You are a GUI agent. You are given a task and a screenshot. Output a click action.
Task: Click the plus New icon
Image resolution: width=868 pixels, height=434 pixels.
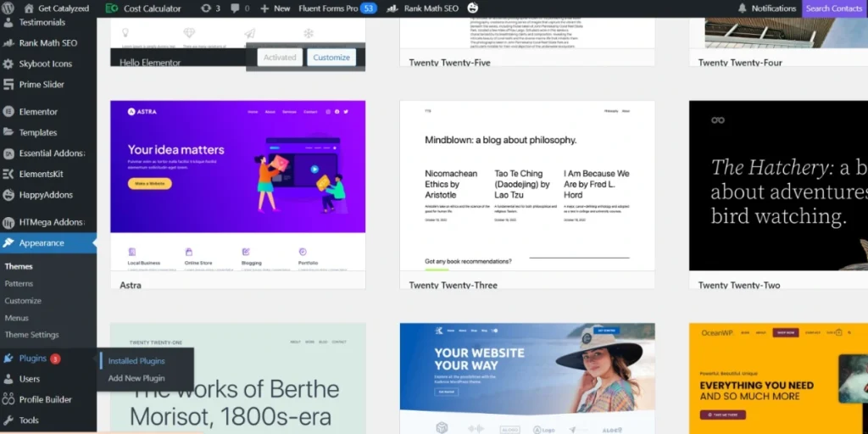coord(264,8)
